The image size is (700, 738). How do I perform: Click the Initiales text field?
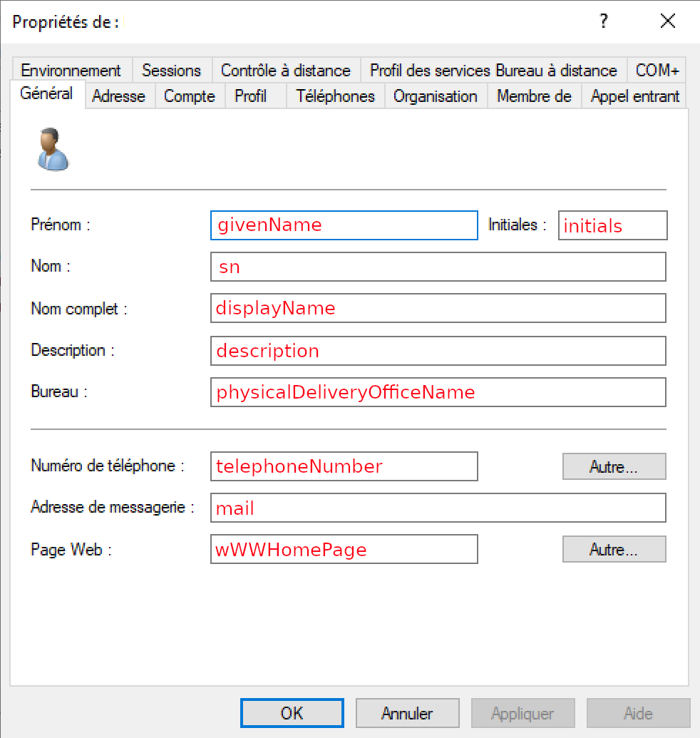[612, 225]
